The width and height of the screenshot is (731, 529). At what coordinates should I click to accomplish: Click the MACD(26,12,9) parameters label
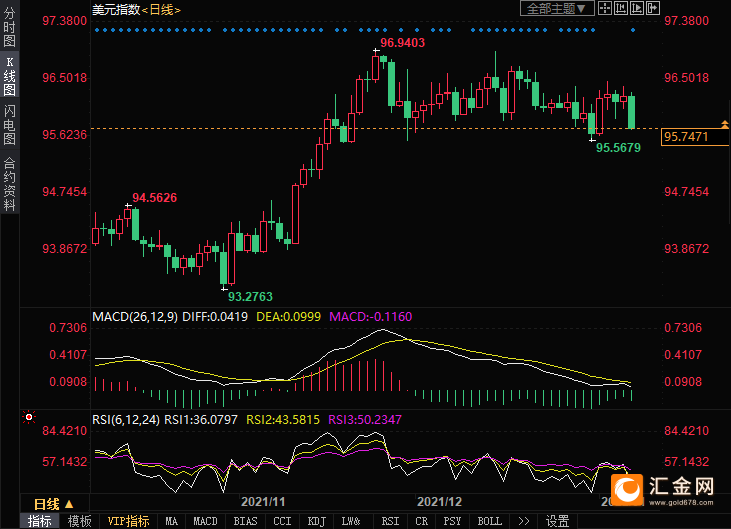(x=135, y=317)
